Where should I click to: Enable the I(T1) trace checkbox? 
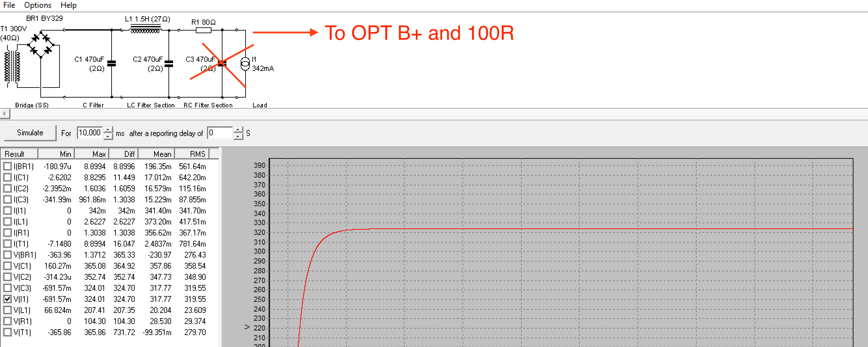[x=7, y=244]
